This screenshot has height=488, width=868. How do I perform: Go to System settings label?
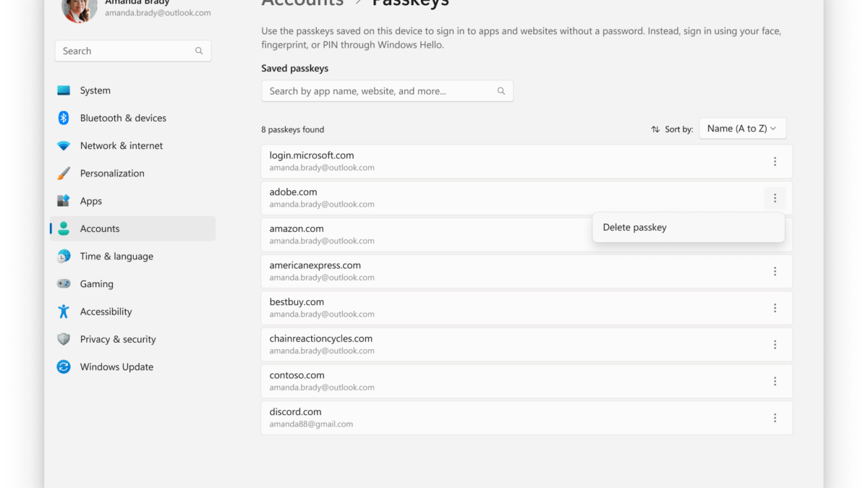tap(95, 90)
